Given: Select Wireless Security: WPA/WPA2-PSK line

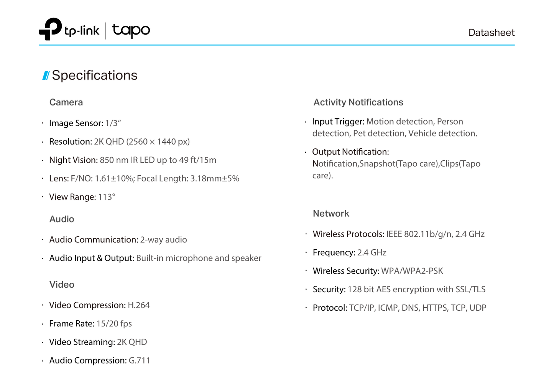Looking at the screenshot, I should pos(378,271).
